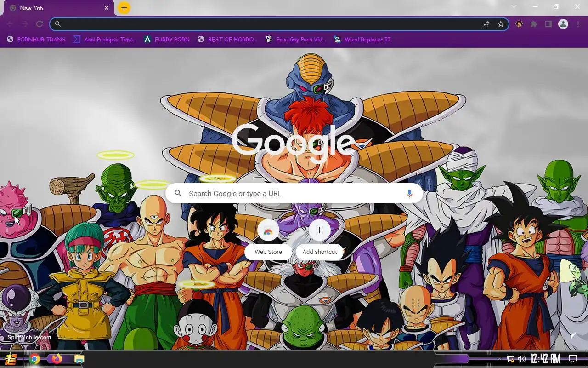Customize this page with the pencil icon

point(573,335)
